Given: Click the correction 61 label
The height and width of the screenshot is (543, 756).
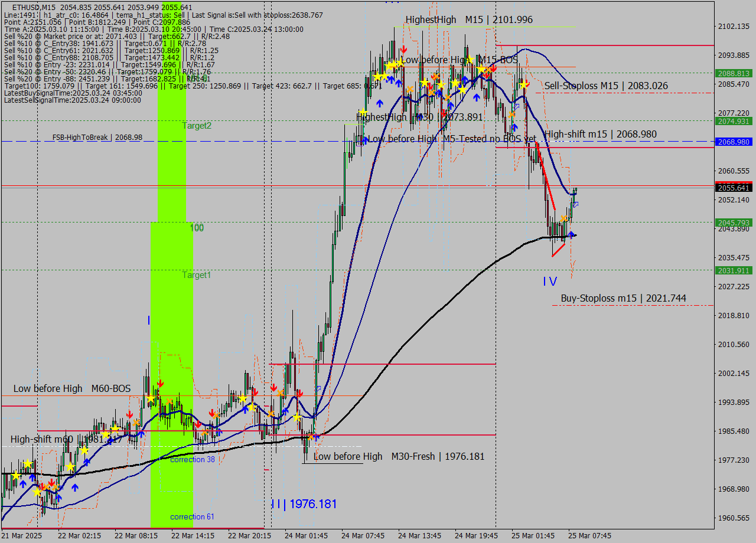Looking at the screenshot, I should point(192,517).
